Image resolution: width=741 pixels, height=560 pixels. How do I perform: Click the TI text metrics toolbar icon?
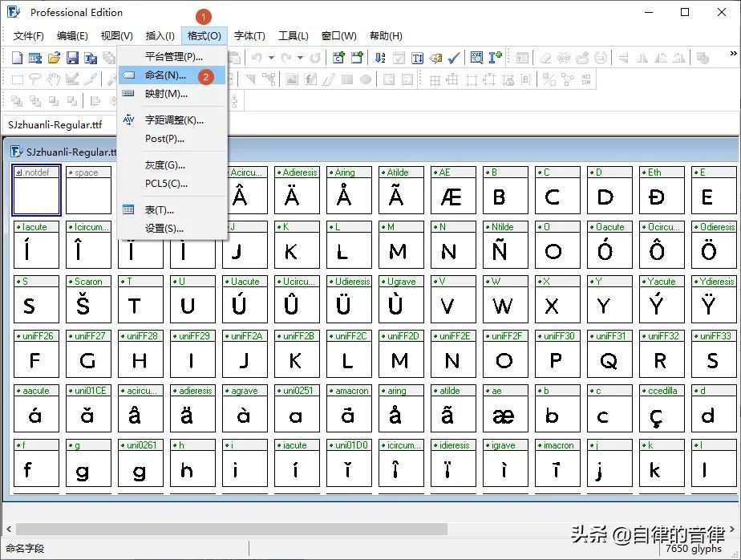[x=417, y=58]
